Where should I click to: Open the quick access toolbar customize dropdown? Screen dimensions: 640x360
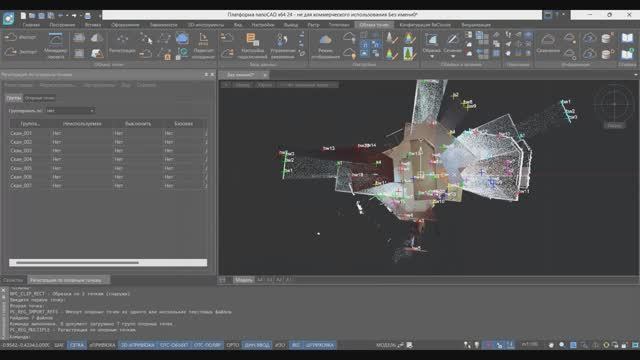coord(99,16)
